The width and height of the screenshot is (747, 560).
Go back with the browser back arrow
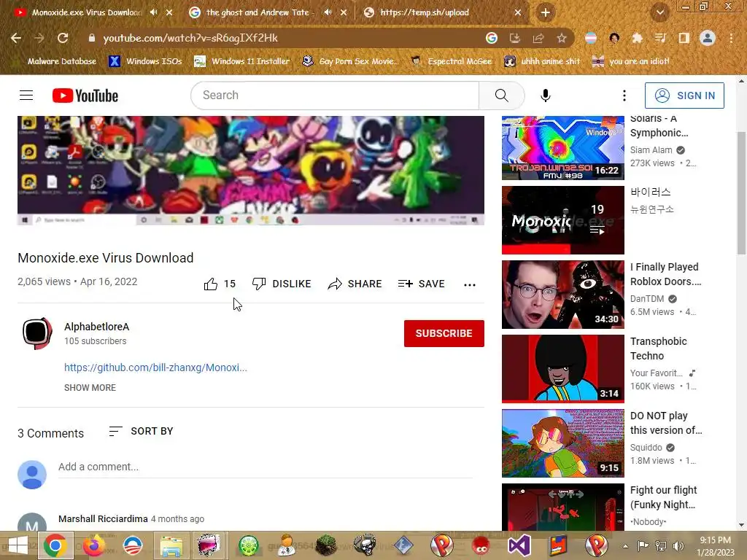point(16,38)
